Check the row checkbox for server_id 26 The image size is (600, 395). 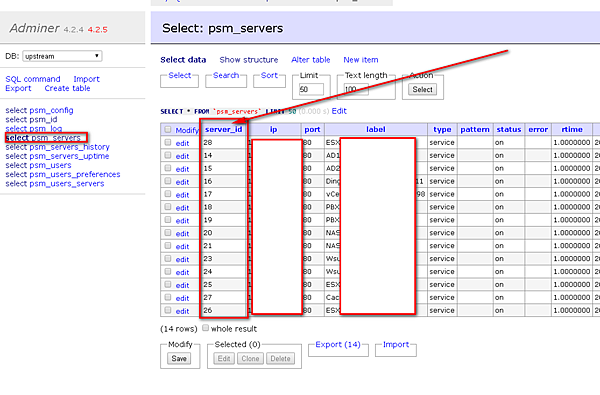pyautogui.click(x=168, y=310)
